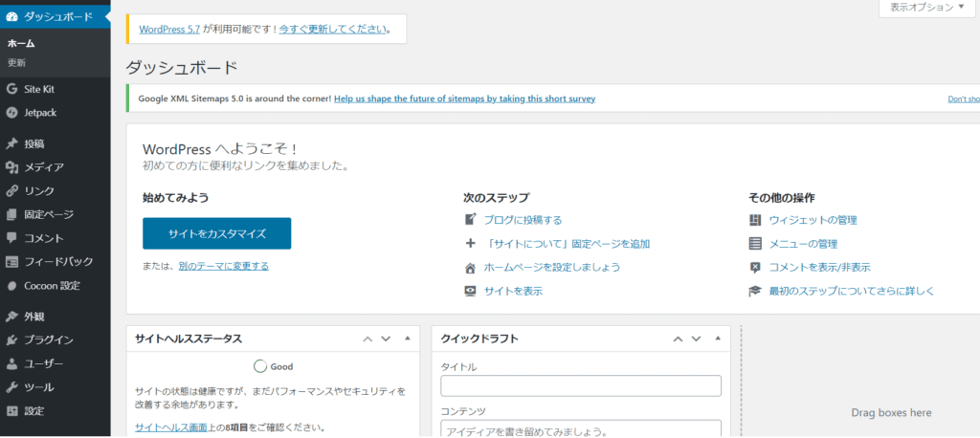Click ウィジェットの管理 link
The width and height of the screenshot is (980, 438).
813,220
